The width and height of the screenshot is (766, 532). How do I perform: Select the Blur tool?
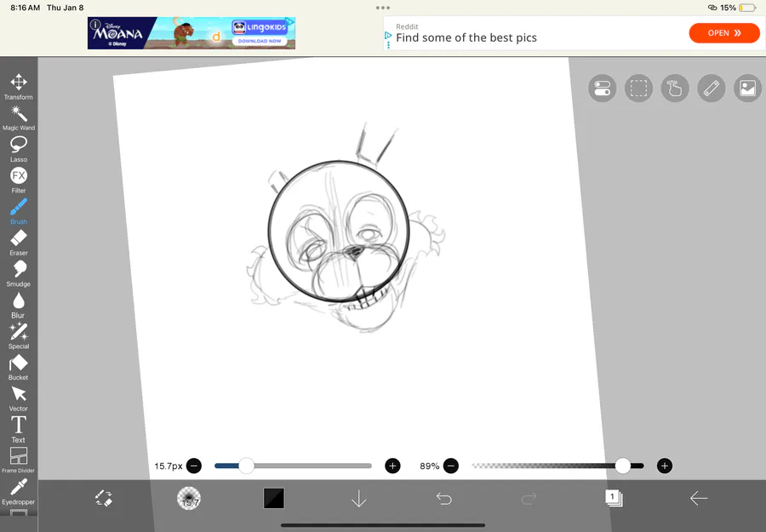coord(19,305)
